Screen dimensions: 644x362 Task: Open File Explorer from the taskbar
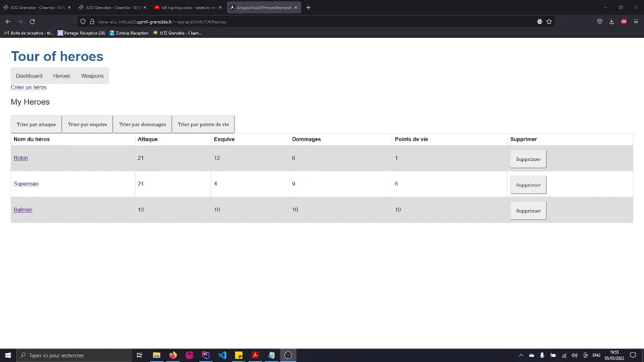(156, 355)
